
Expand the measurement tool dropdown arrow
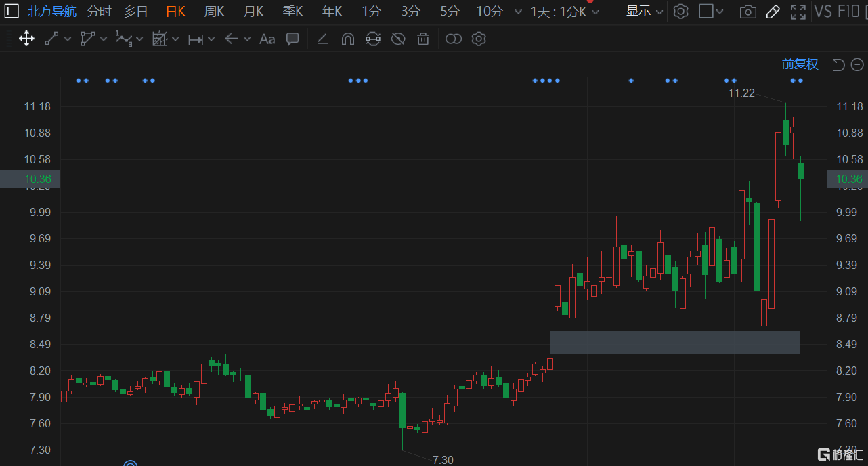coord(175,39)
